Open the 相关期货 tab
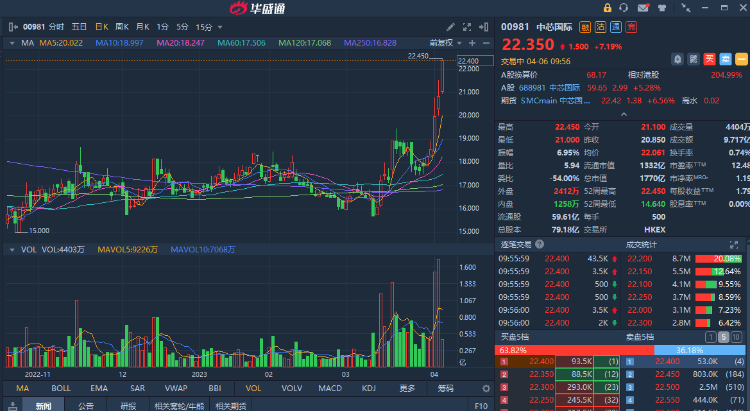 (x=231, y=406)
